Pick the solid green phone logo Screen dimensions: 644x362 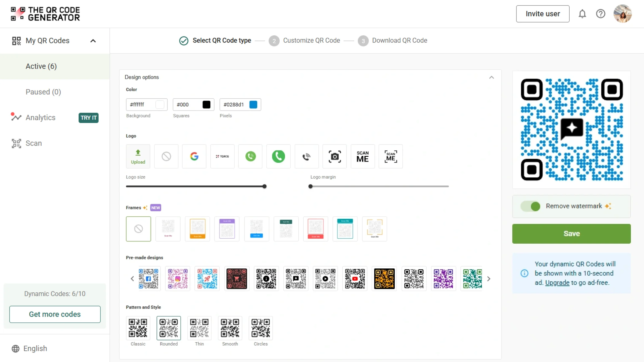tap(278, 156)
